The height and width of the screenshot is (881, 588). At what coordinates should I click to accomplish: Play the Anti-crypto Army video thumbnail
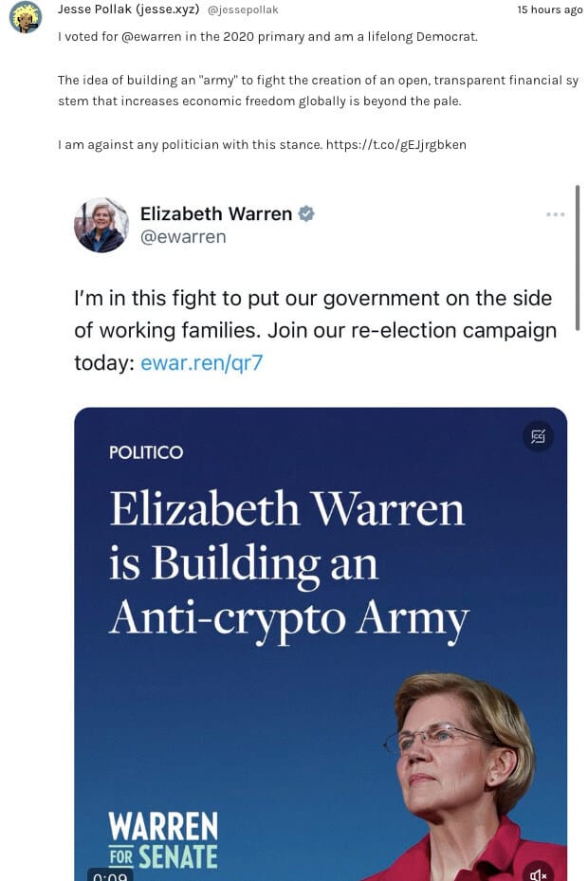[321, 644]
